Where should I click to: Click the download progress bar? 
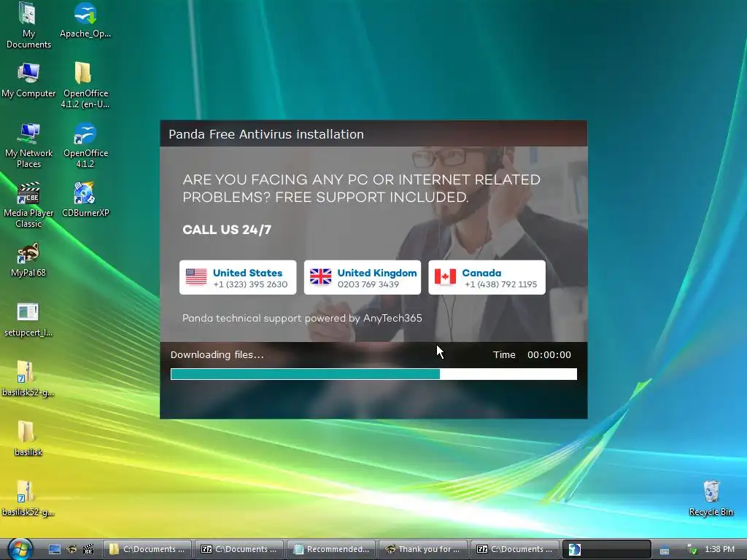373,374
